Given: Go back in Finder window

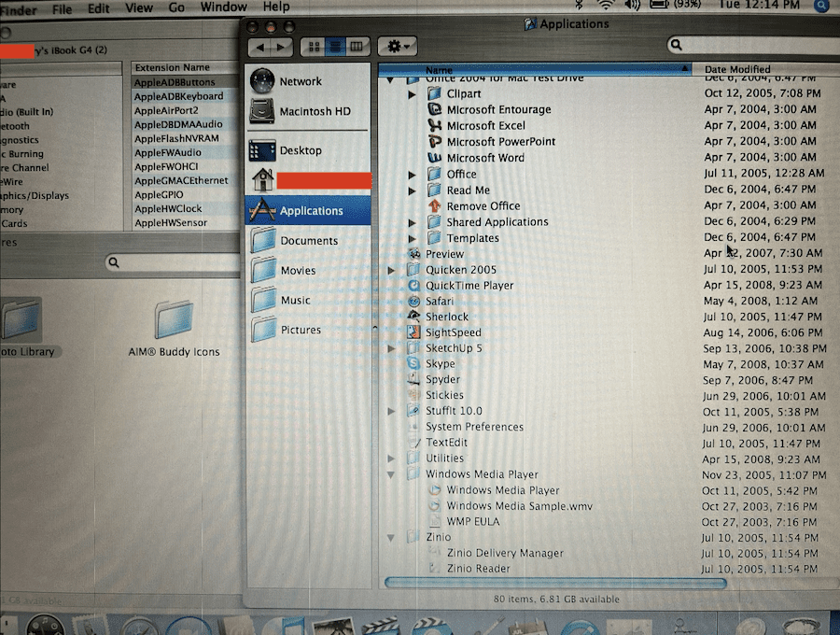Looking at the screenshot, I should click(260, 47).
